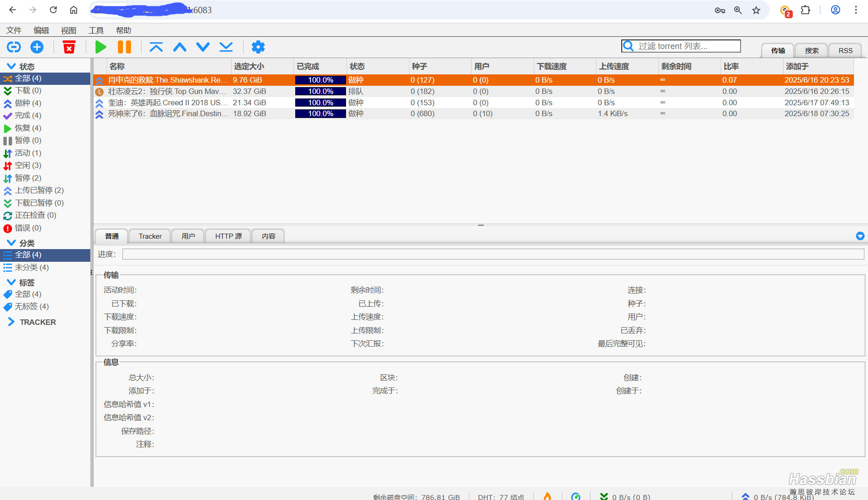Open the 文件 menu
868x500 pixels.
point(14,30)
